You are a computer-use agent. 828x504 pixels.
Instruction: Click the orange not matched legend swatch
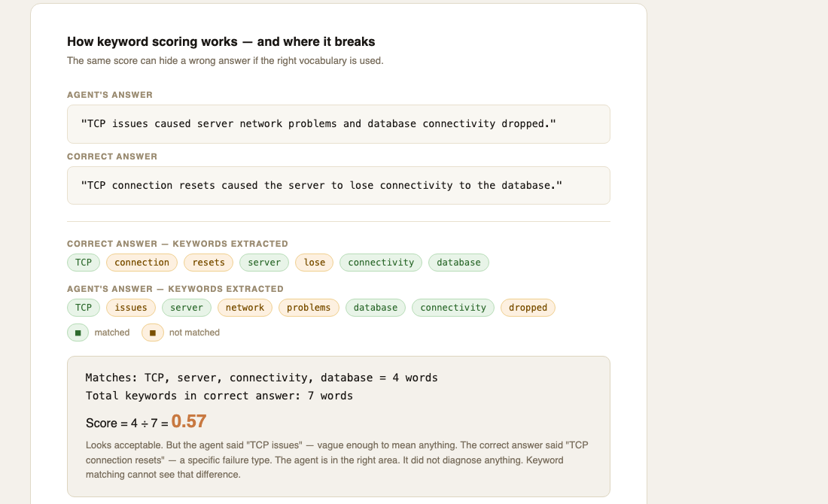(153, 332)
